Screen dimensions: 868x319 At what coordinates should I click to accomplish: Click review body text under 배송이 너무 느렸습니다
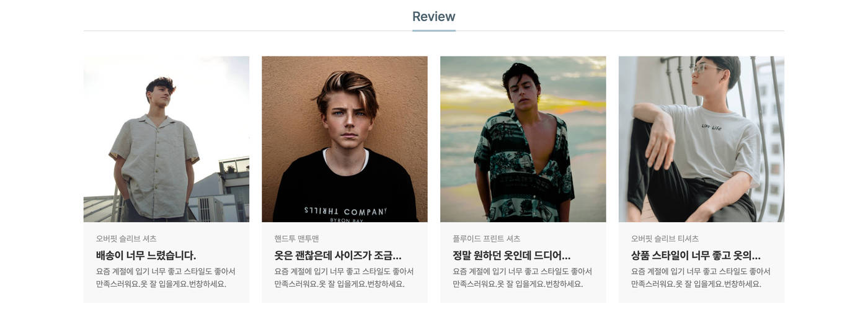point(166,277)
